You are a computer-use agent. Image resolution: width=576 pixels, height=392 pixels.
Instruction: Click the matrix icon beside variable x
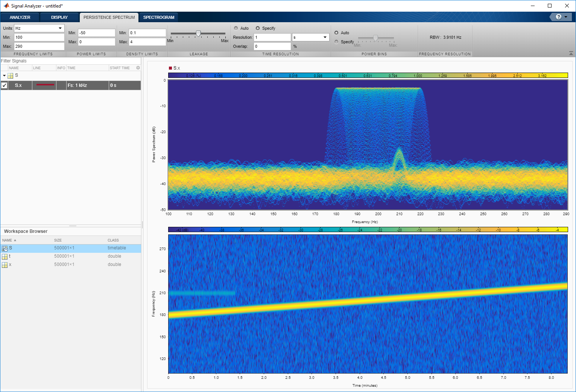(x=5, y=265)
